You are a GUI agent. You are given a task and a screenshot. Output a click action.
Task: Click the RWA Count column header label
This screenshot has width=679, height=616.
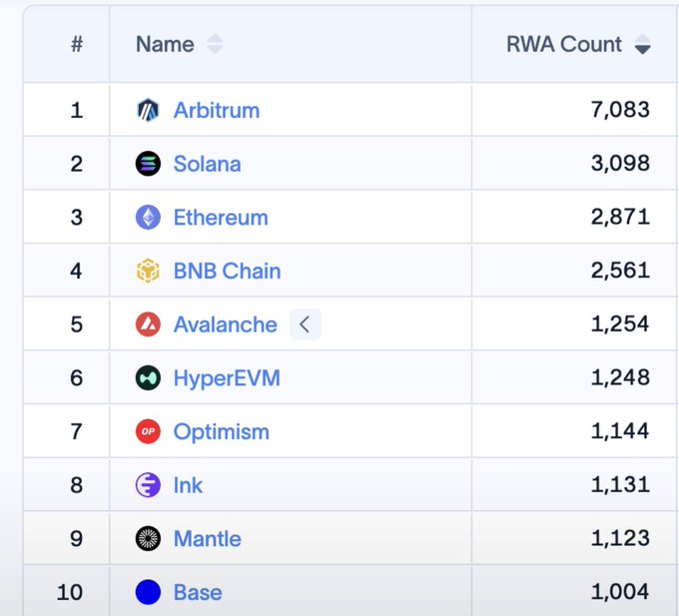[x=564, y=44]
